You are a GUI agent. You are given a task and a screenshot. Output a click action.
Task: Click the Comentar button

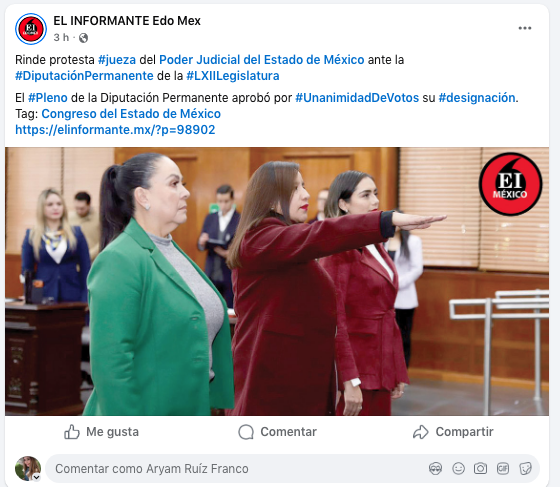click(x=277, y=432)
